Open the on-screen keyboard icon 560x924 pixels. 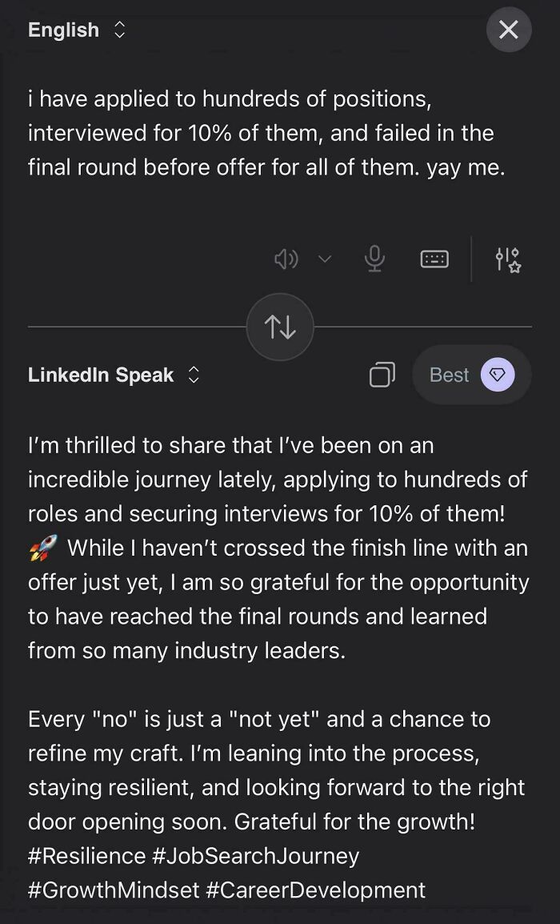434,259
